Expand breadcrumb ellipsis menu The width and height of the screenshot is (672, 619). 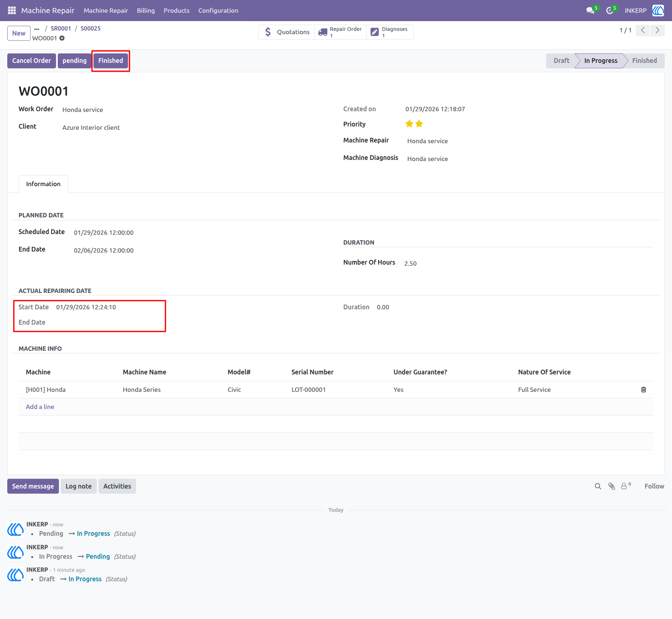click(37, 29)
